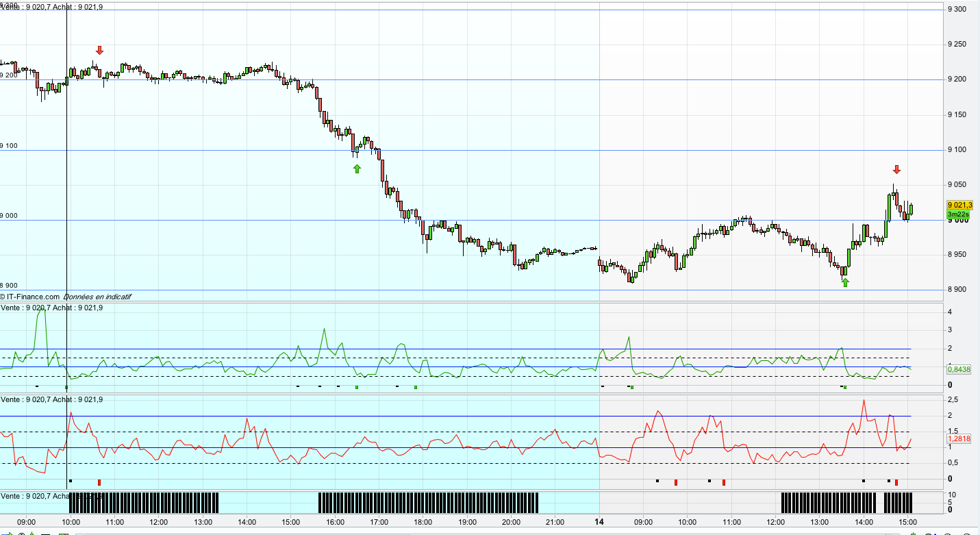
Task: Select the day 14 date marker on time axis
Action: coord(600,521)
